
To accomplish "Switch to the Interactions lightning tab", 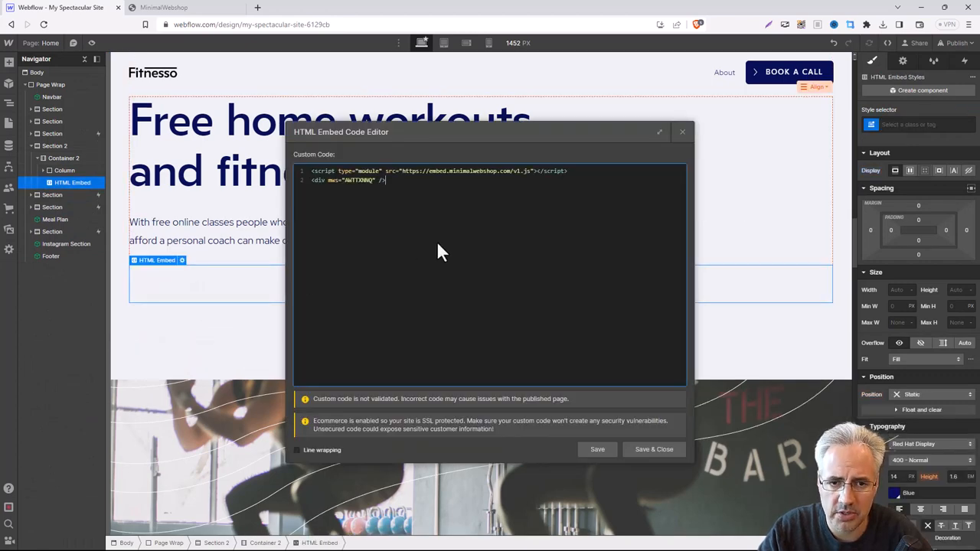I will [964, 60].
